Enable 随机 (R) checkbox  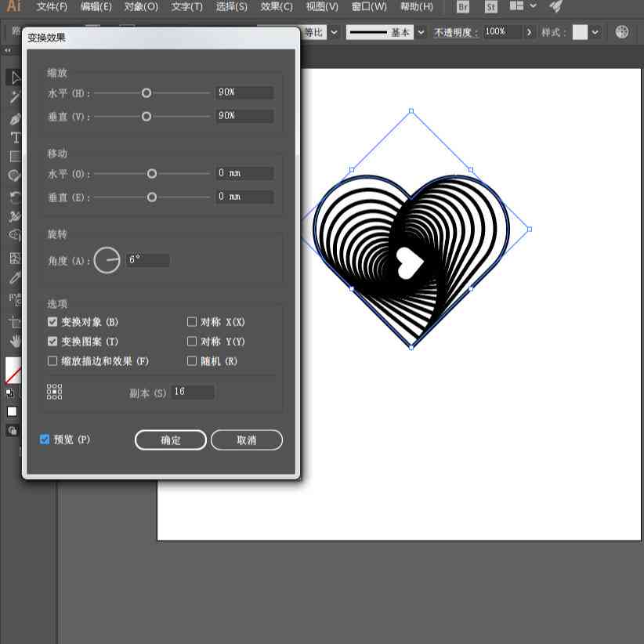(192, 361)
